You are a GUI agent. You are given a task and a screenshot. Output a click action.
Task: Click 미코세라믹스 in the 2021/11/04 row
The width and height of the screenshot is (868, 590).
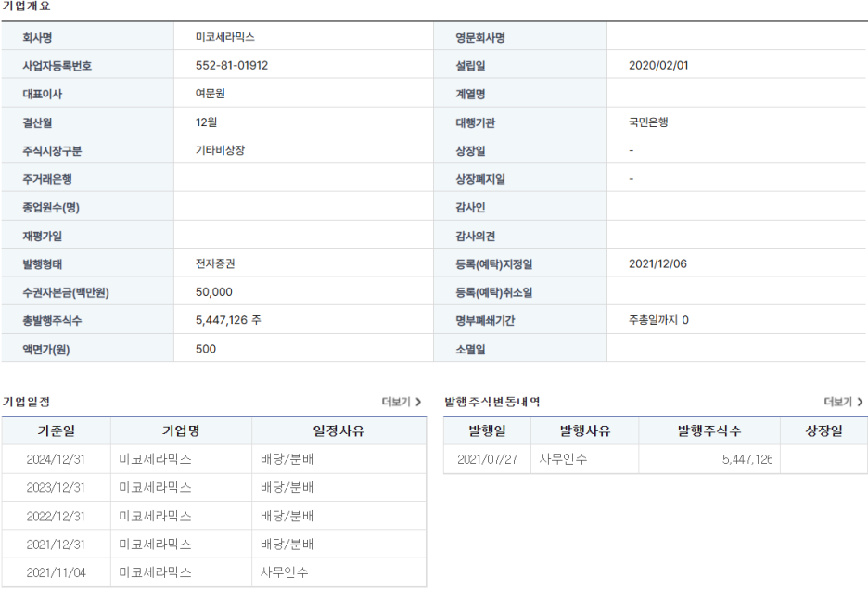(155, 572)
